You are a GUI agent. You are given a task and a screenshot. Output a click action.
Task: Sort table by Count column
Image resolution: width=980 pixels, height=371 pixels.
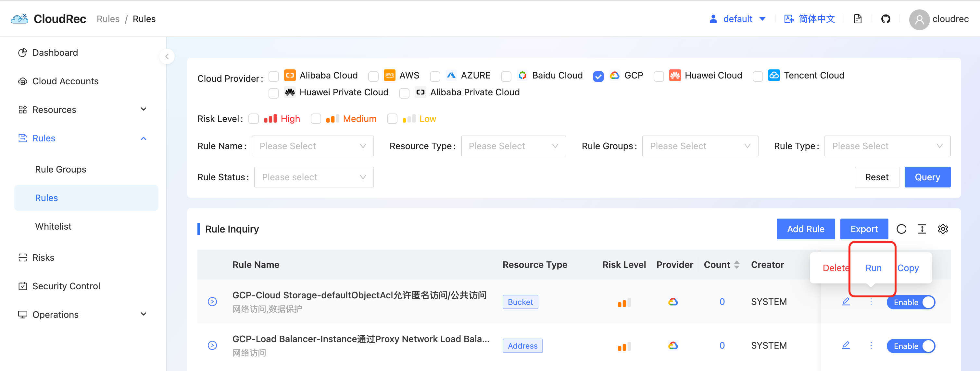tap(736, 265)
